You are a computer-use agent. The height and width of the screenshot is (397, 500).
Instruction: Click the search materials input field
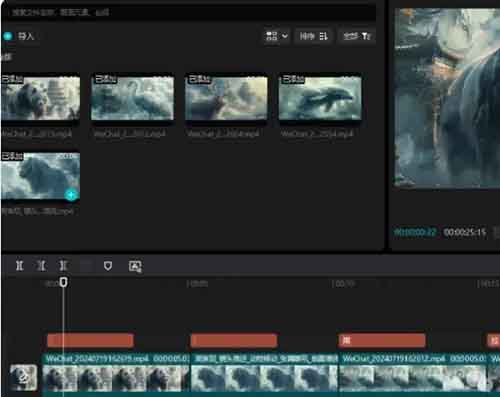(x=189, y=13)
